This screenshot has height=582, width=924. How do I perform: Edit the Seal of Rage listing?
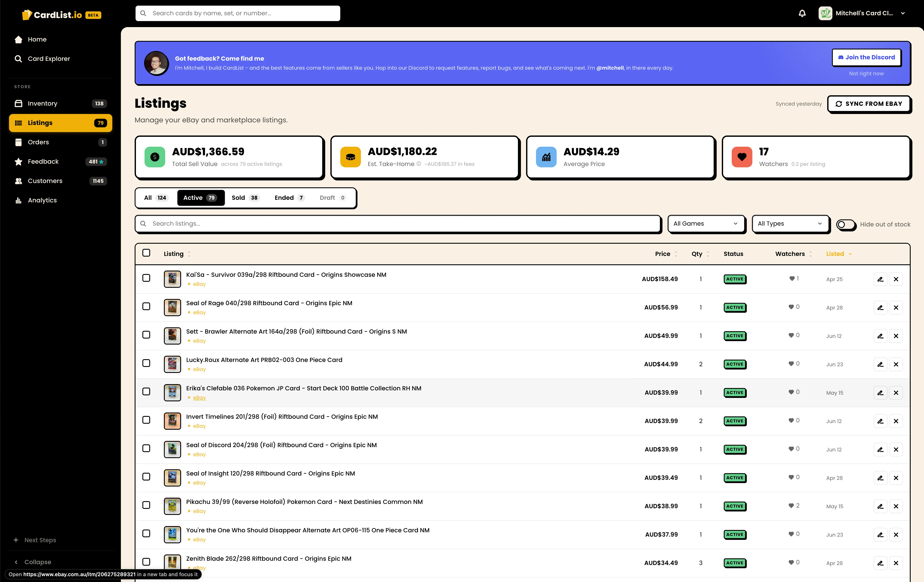click(880, 308)
